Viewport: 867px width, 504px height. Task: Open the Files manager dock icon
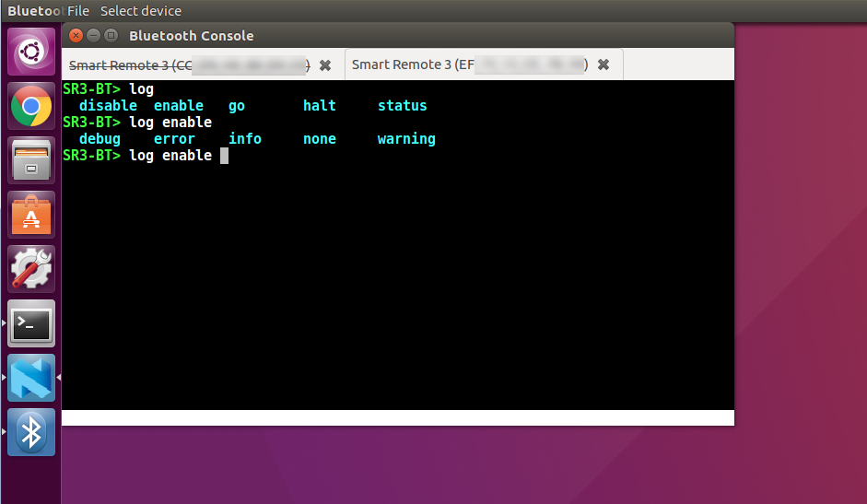click(31, 160)
